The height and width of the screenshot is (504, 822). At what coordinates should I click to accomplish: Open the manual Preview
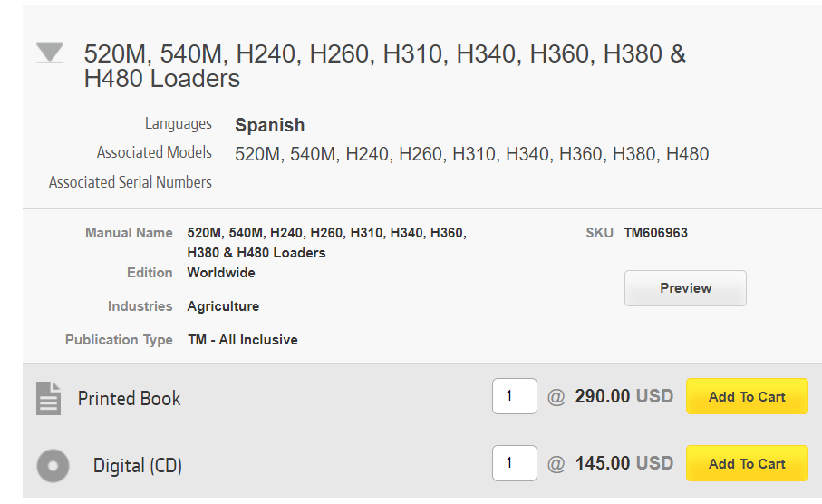click(685, 288)
